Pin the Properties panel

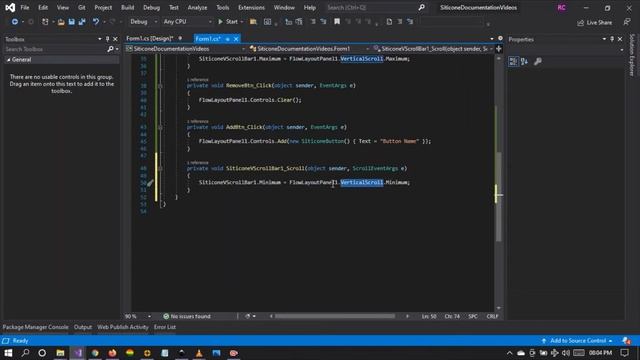612,39
